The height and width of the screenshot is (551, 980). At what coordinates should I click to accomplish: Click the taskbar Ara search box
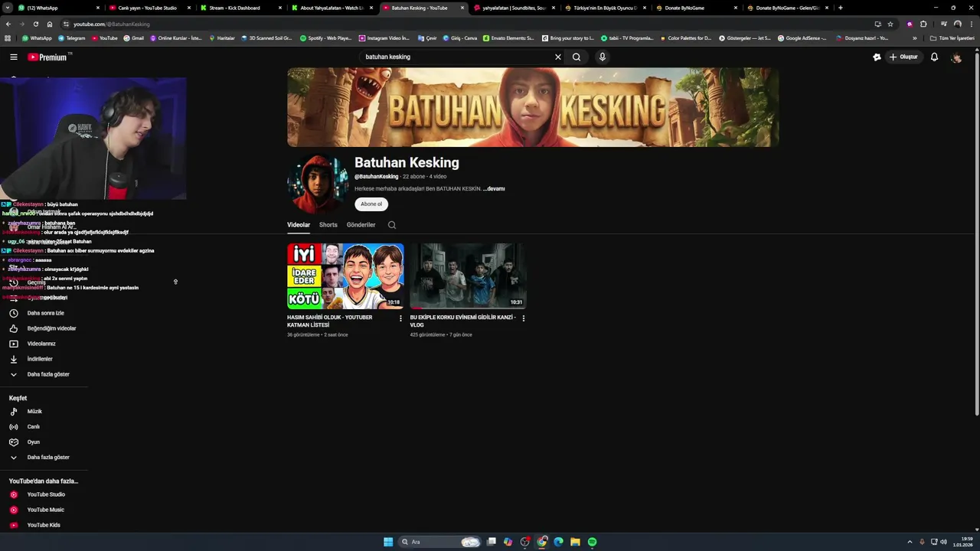(x=441, y=542)
